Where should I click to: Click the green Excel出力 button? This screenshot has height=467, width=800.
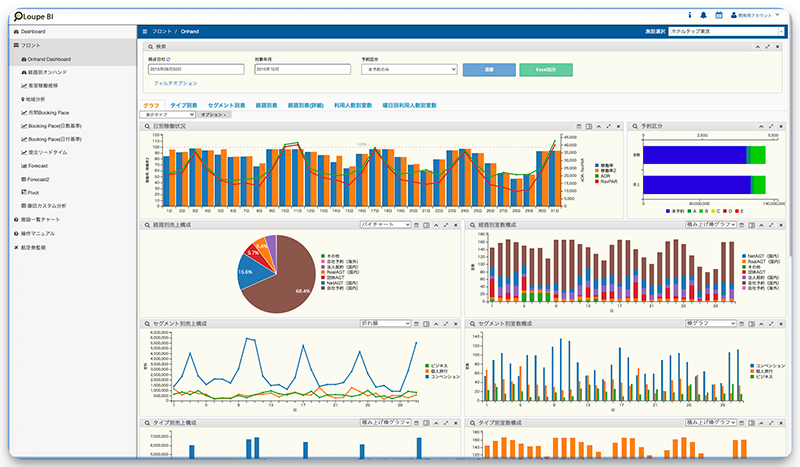point(546,69)
